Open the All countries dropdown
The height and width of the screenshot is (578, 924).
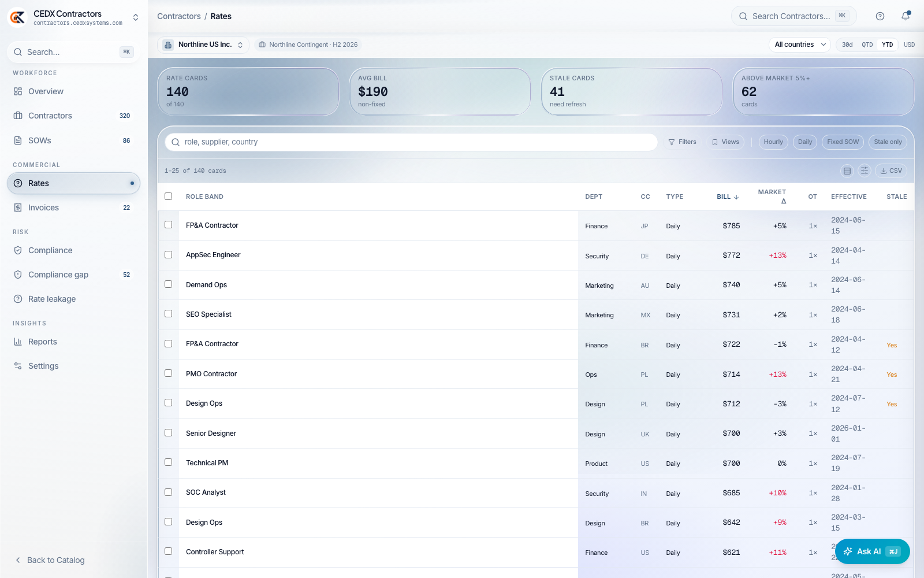(799, 45)
